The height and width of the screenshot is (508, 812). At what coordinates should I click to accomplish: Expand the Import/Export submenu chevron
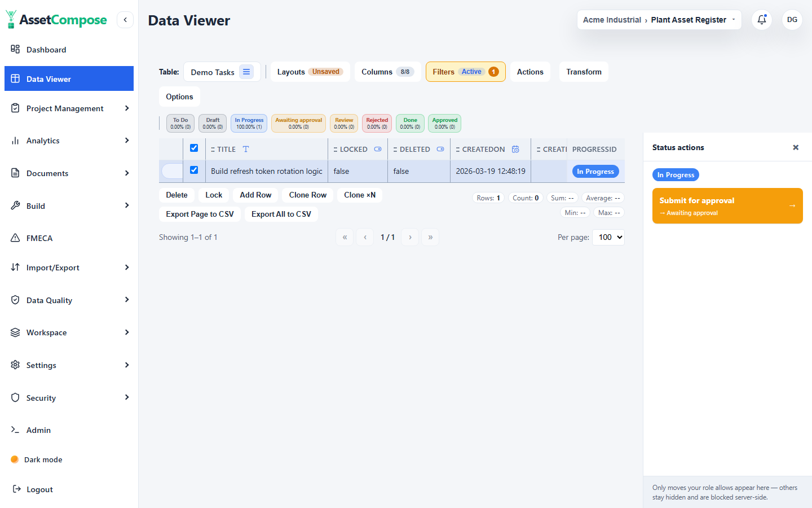click(x=127, y=267)
